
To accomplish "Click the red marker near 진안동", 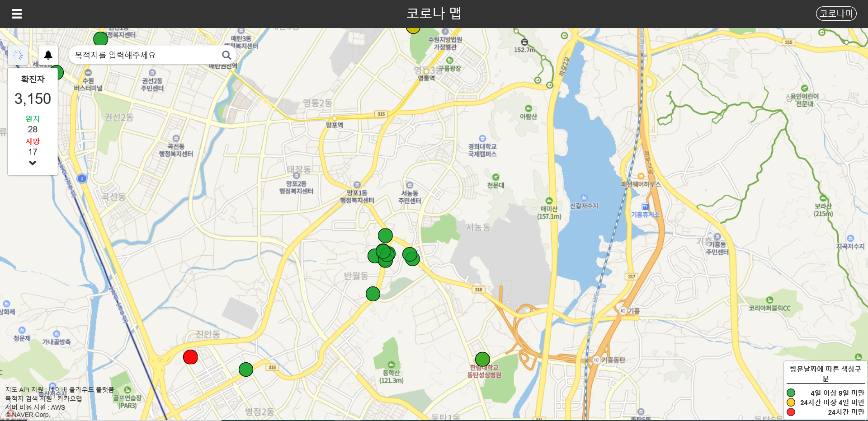I will click(x=190, y=357).
